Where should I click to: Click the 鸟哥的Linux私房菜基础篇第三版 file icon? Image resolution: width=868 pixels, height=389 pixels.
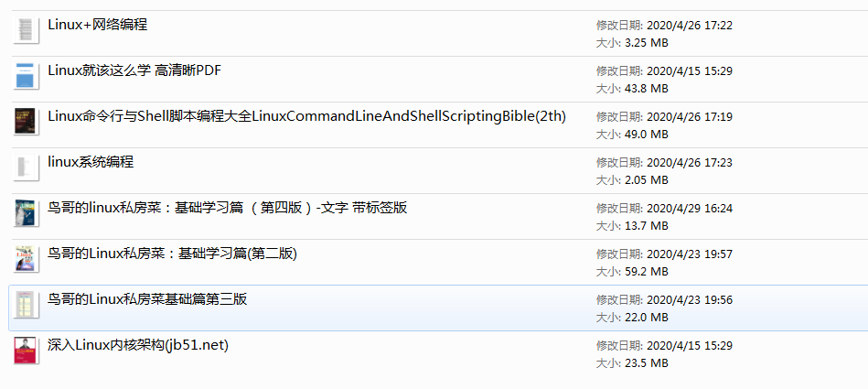pos(26,305)
